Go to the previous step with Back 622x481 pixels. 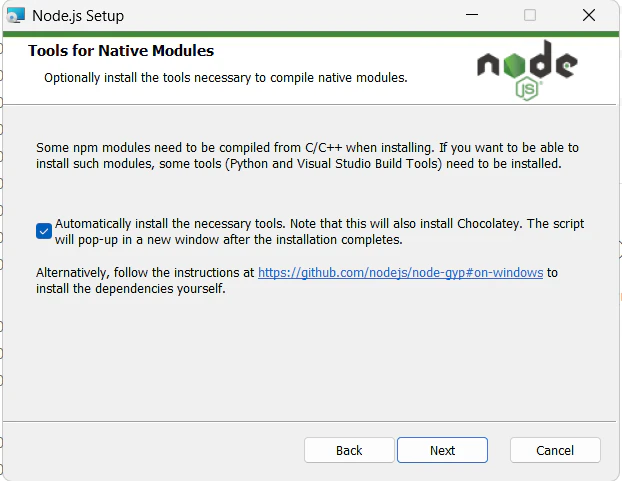349,450
